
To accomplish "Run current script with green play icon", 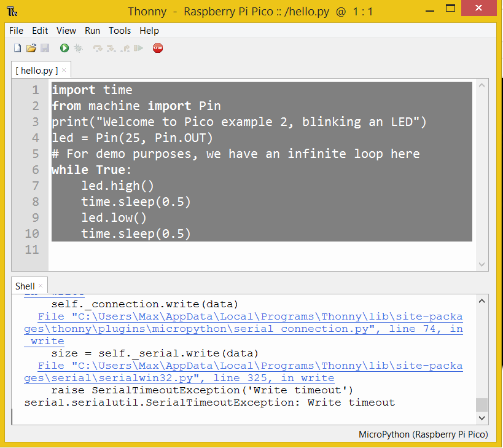I will (64, 48).
